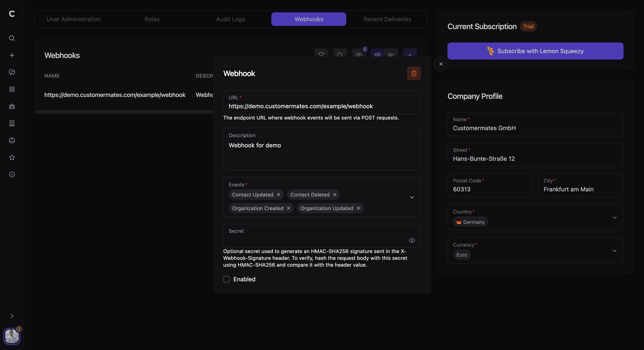The width and height of the screenshot is (644, 350).
Task: Open the Country dropdown showing Germany
Action: pyautogui.click(x=614, y=218)
